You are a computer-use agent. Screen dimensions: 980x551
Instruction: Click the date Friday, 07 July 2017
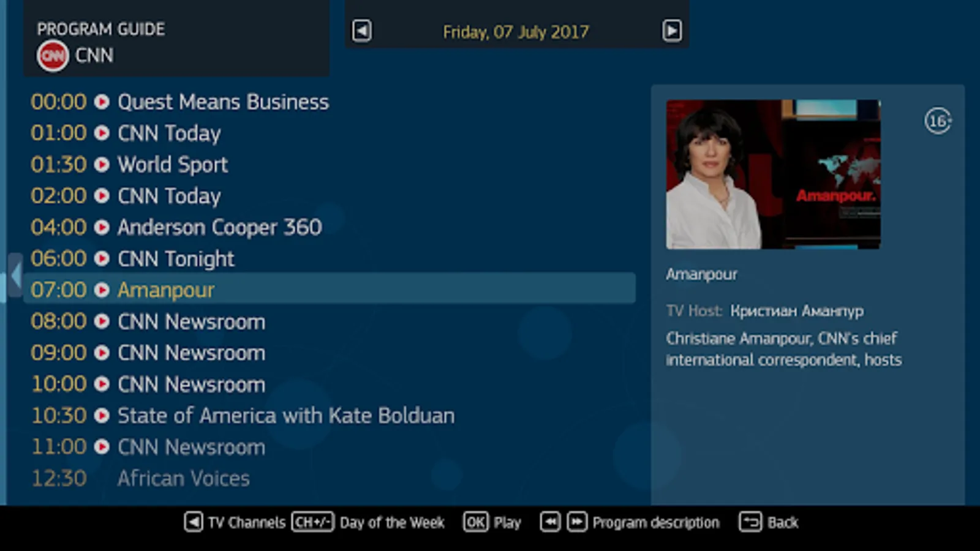516,32
